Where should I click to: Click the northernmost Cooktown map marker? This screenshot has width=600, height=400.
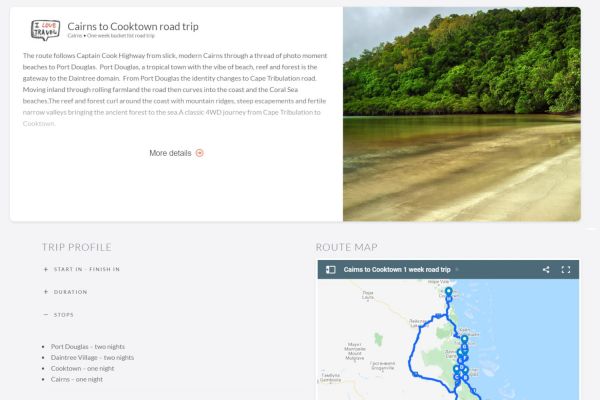point(449,293)
